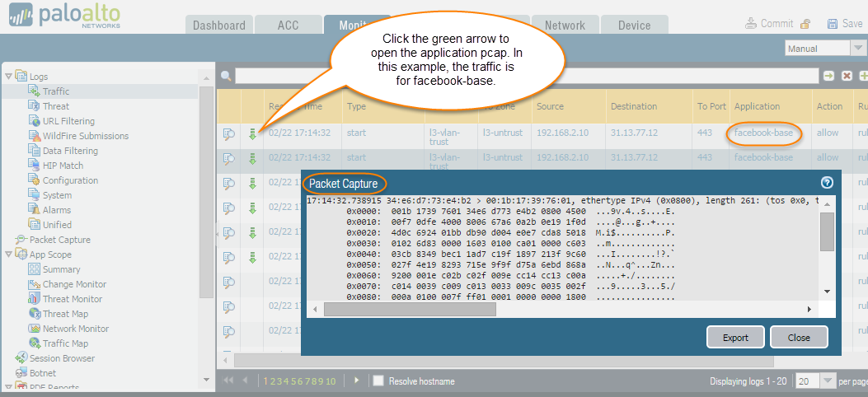This screenshot has width=868, height=397.
Task: Click green pcap arrow in second log row
Action: [252, 159]
